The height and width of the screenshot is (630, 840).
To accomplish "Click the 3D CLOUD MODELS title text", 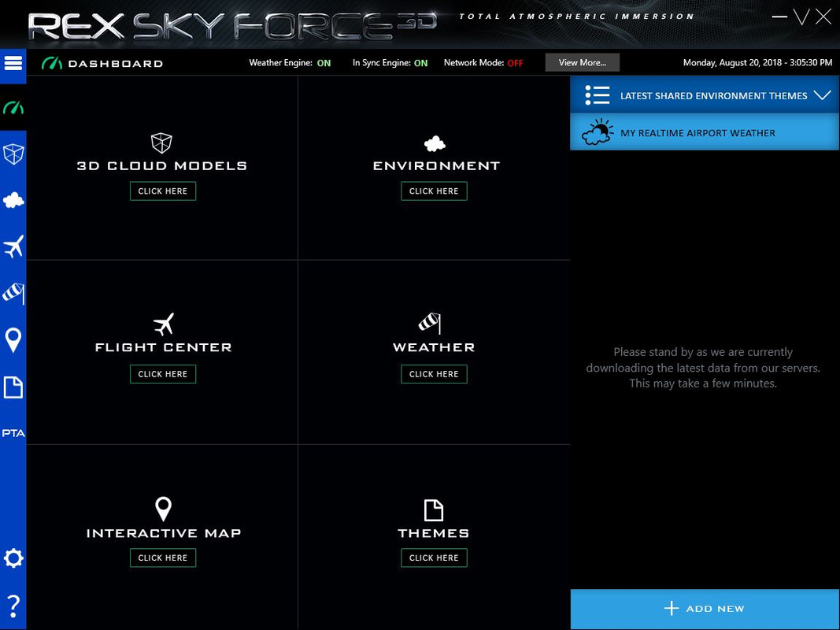I will click(162, 165).
